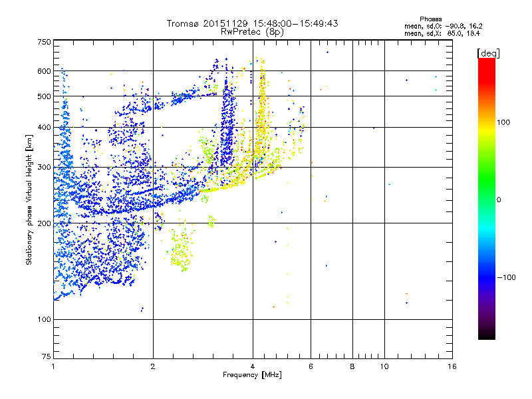The image size is (532, 399).
Task: Click the y-axis "200" tick label
Action: [x=44, y=223]
